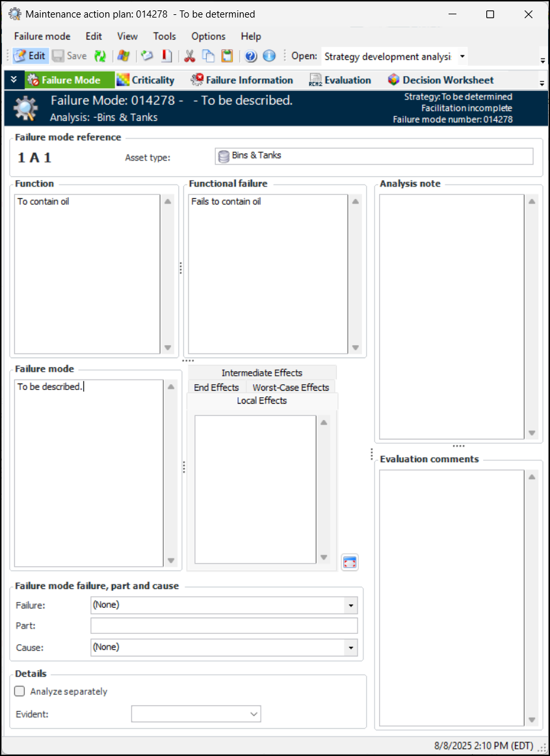Open the Options menu
Image resolution: width=550 pixels, height=756 pixels.
[208, 36]
